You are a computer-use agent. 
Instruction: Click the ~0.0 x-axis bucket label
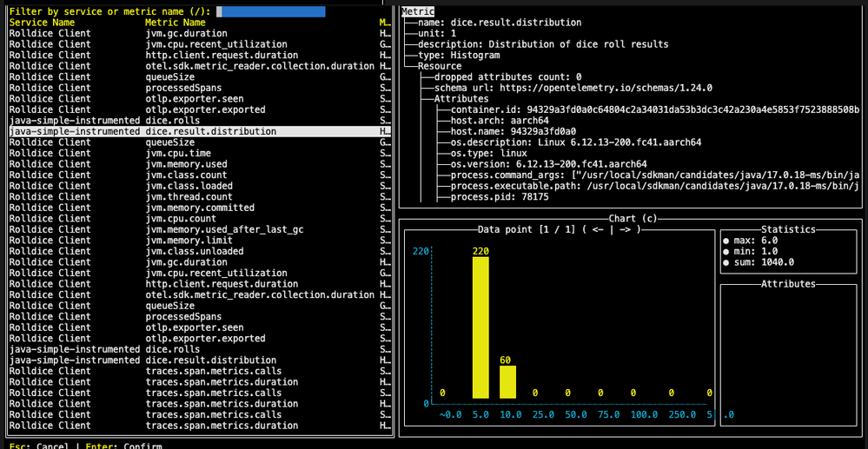pos(451,414)
